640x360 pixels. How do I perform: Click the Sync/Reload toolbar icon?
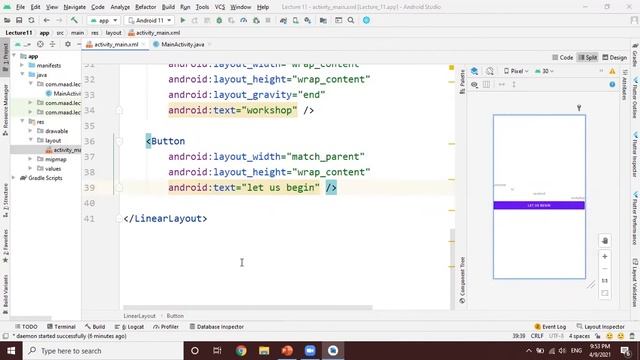click(x=31, y=20)
